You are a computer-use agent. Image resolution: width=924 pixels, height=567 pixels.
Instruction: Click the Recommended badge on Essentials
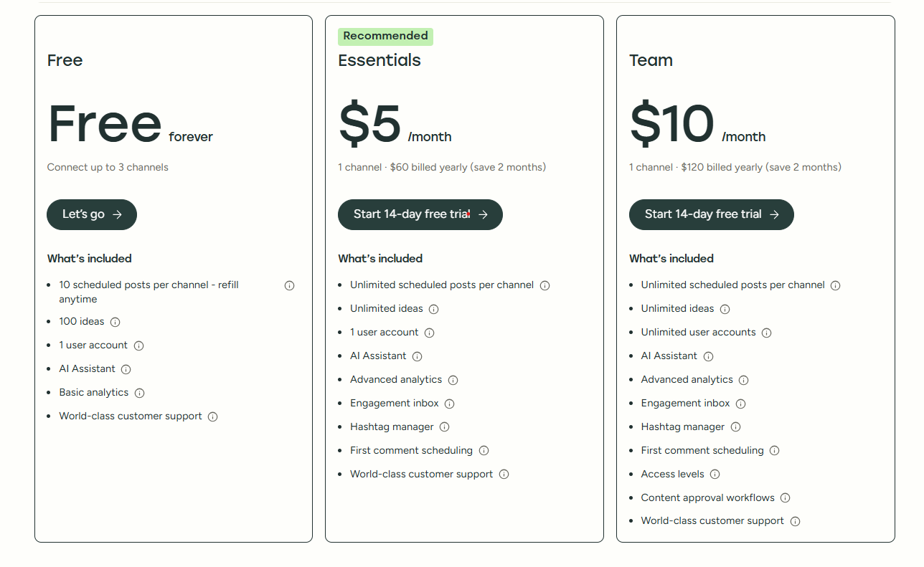tap(385, 36)
